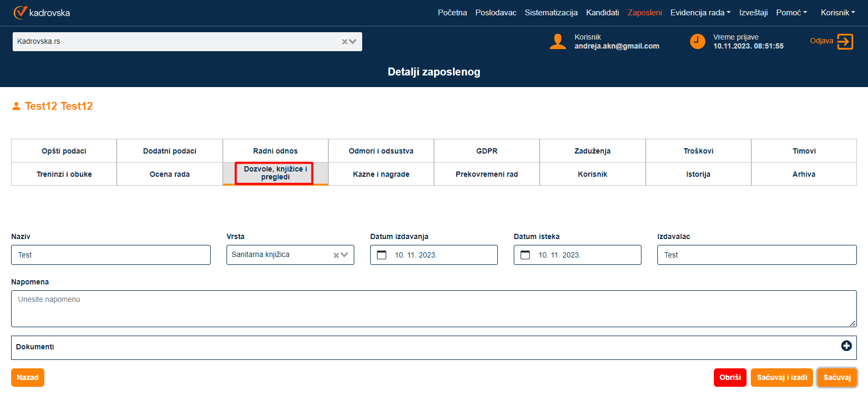Image resolution: width=868 pixels, height=400 pixels.
Task: Clear the Sanitarna knjižica selection
Action: click(336, 255)
